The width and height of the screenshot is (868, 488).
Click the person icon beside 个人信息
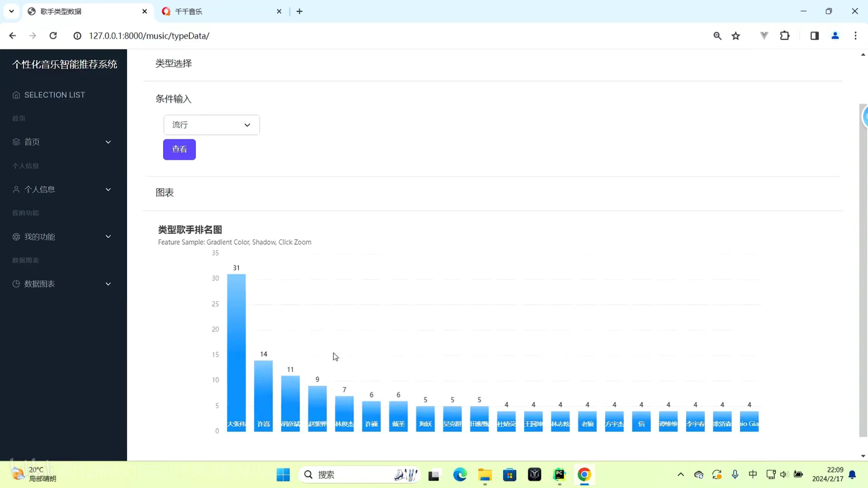[x=16, y=189]
